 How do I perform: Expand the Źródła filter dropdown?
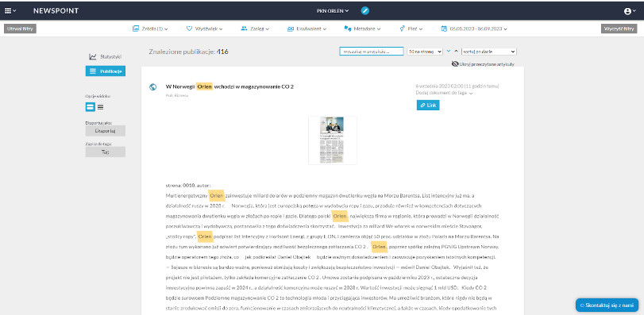tap(150, 29)
